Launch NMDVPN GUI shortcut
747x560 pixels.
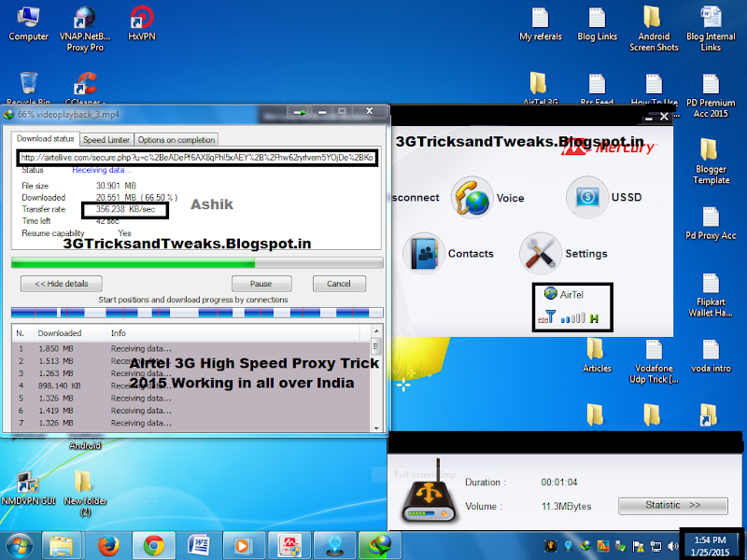pyautogui.click(x=28, y=488)
